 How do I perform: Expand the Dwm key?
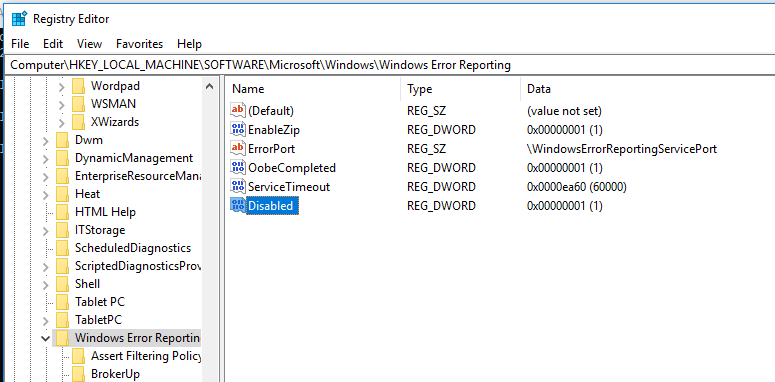click(x=45, y=141)
